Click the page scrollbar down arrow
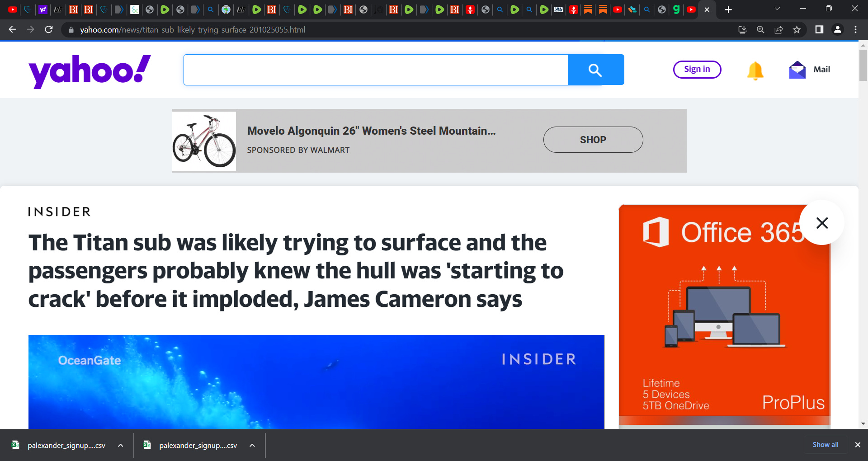This screenshot has width=868, height=461. 863,424
